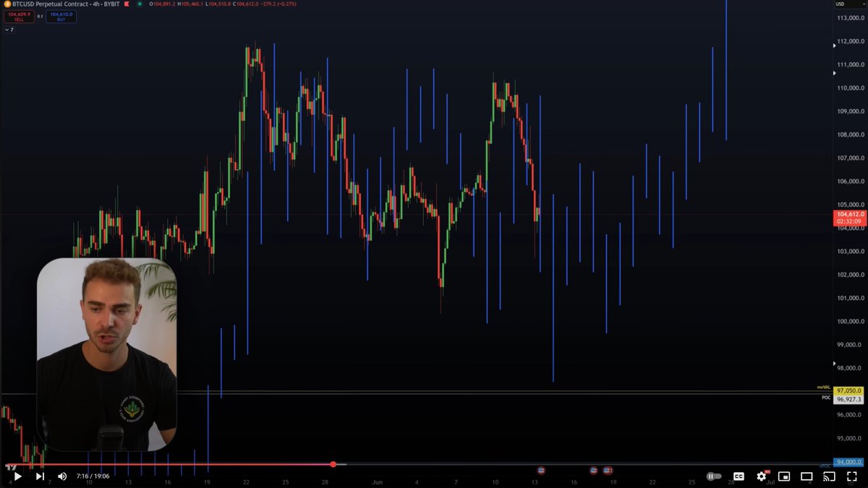
Task: Enter full screen mode
Action: [x=852, y=476]
